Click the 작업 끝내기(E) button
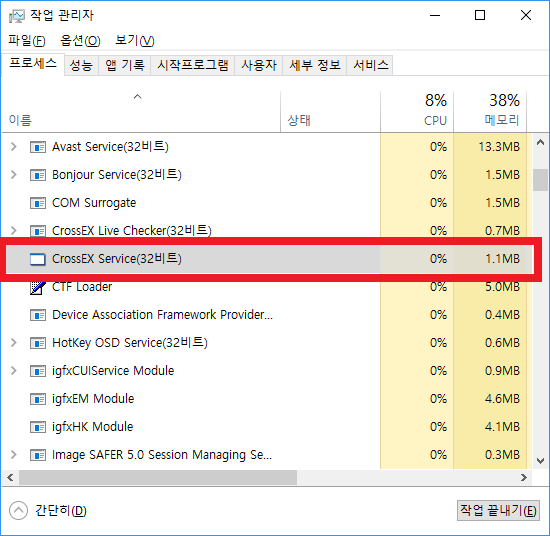Image resolution: width=550 pixels, height=536 pixels. (x=498, y=511)
